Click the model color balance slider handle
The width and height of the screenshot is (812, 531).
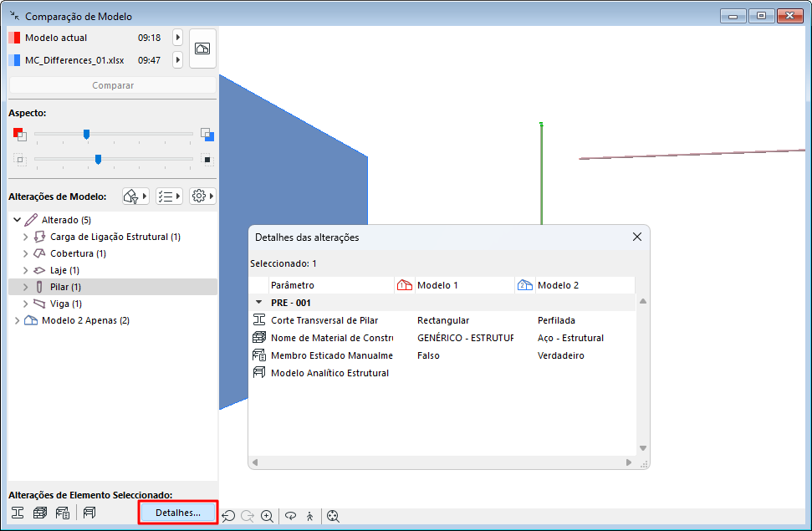tap(86, 135)
